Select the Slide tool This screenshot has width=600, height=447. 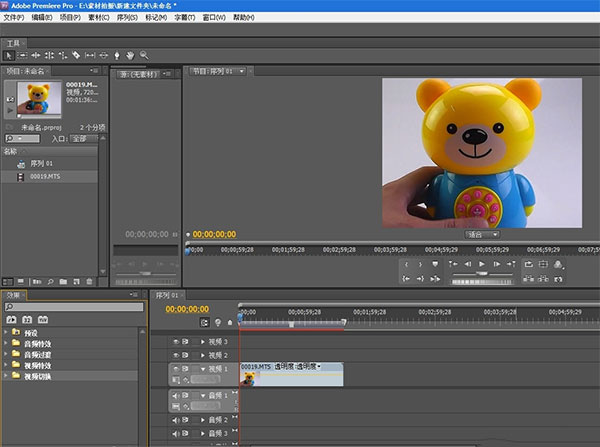[x=104, y=55]
